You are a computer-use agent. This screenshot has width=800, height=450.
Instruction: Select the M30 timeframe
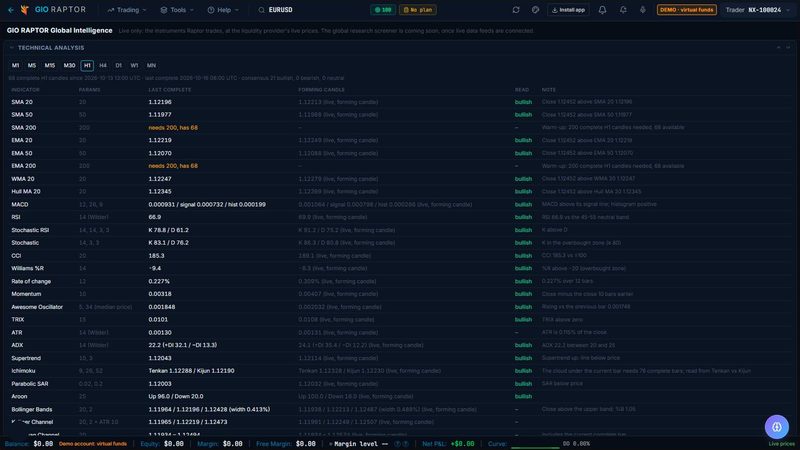69,65
